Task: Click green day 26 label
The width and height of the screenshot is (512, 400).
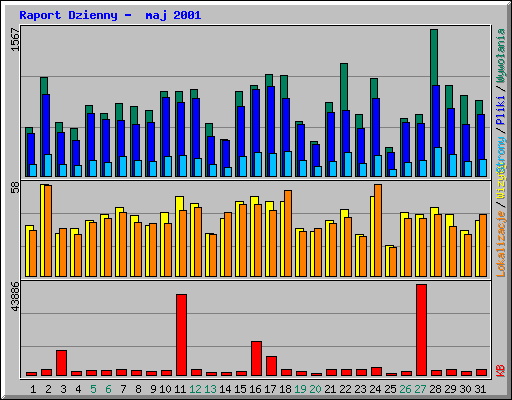Action: point(405,389)
